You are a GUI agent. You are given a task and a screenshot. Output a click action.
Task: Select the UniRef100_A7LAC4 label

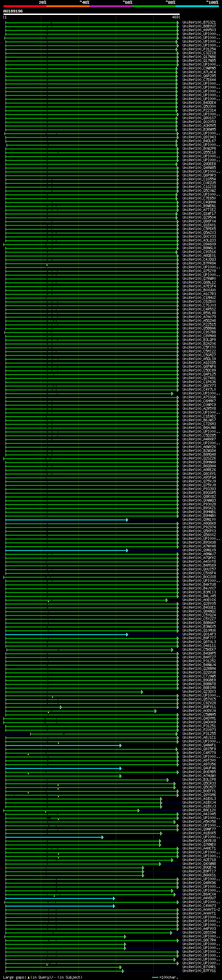click(199, 72)
